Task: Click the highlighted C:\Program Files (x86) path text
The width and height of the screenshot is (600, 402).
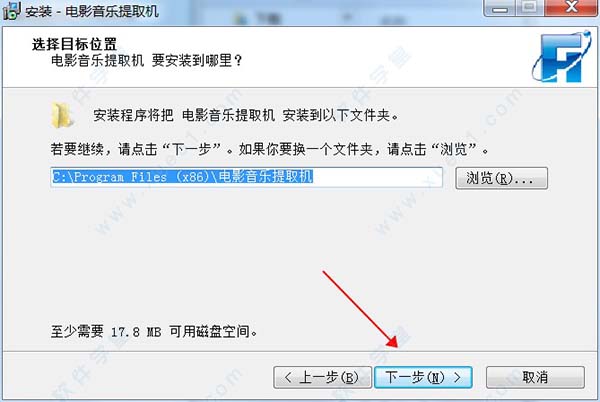Action: click(x=183, y=177)
